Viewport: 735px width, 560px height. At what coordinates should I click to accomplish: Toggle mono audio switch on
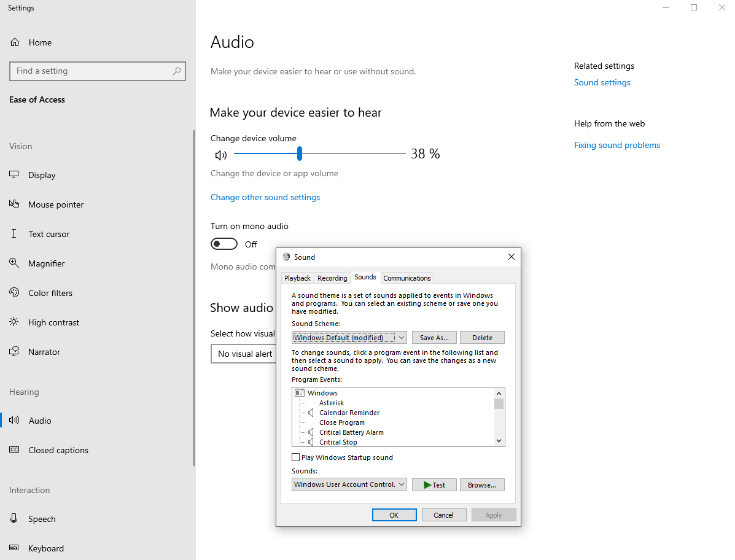[x=224, y=244]
